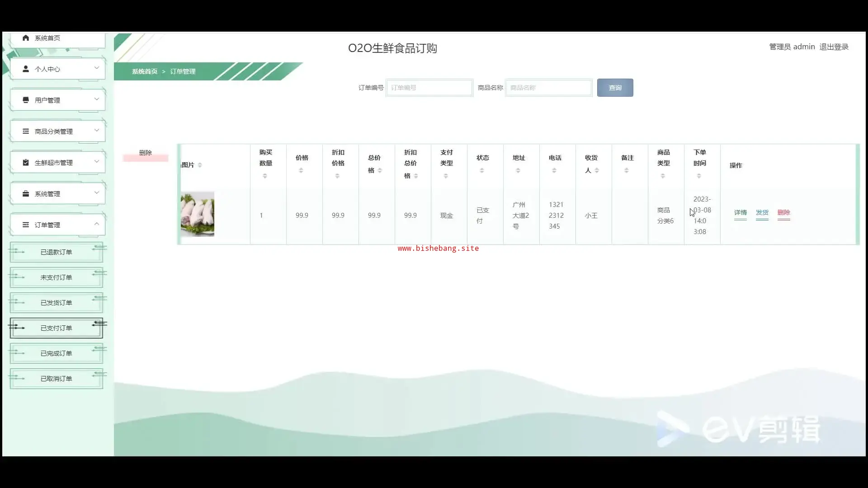Expand 生鲜超市管理 chevron
The width and height of the screenshot is (868, 488).
click(96, 162)
